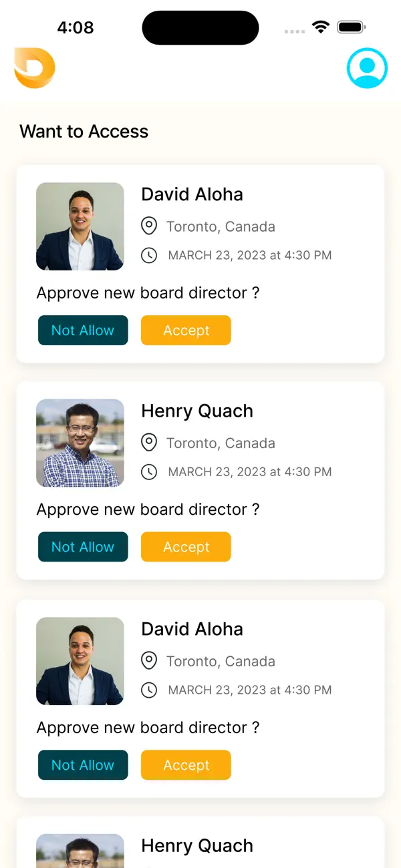Viewport: 401px width, 868px height.
Task: Accept David Aloha's board director request
Action: (x=186, y=330)
